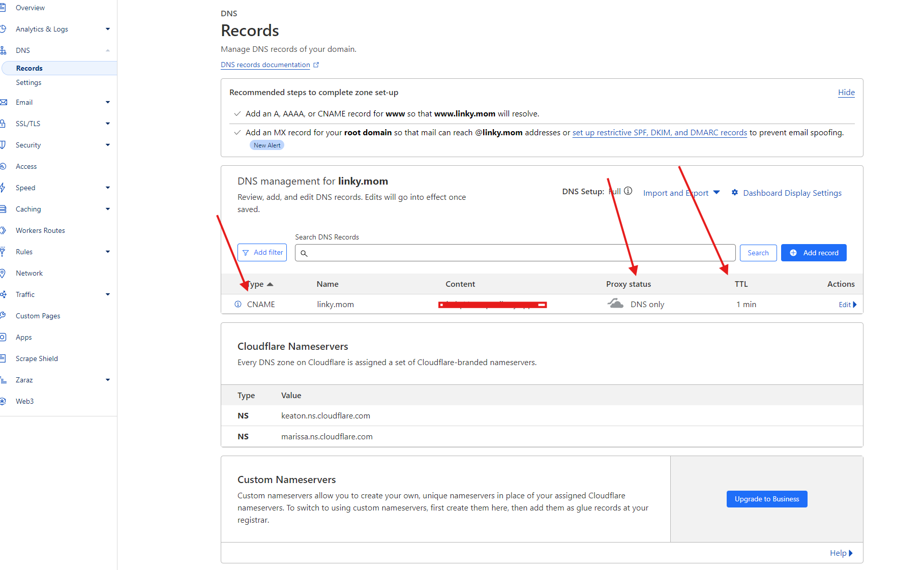Collapse the DNS section arrow
Viewport: 924px width, 570px height.
108,50
